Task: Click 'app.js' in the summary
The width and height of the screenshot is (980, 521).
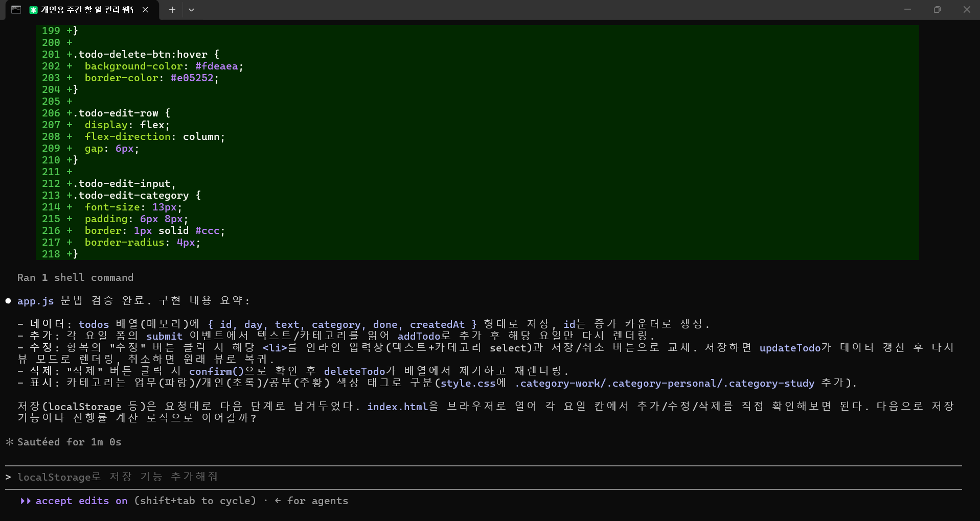Action: (36, 301)
